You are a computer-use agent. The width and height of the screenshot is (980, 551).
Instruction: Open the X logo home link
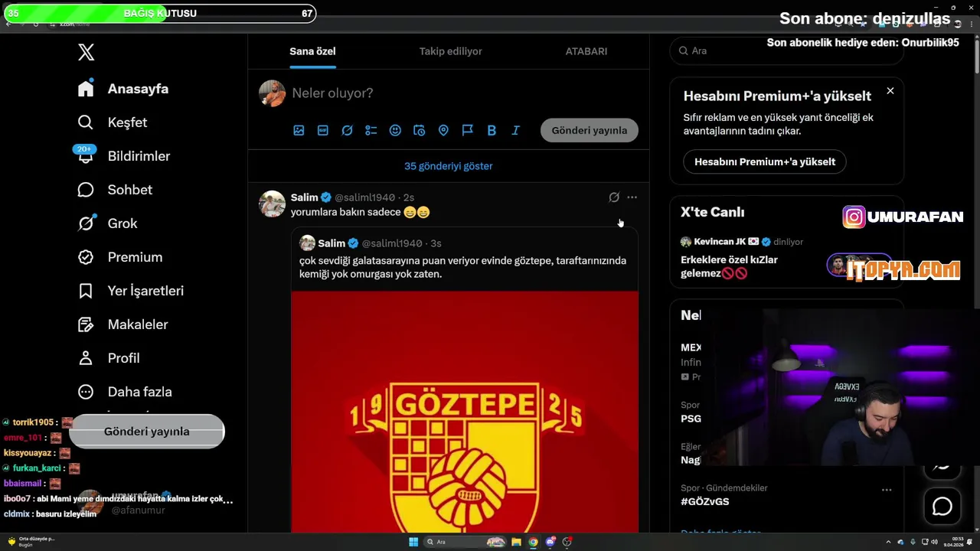pyautogui.click(x=87, y=52)
